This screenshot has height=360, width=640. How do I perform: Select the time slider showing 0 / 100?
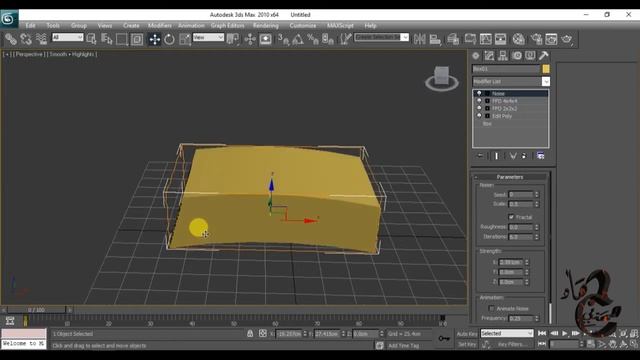36,310
